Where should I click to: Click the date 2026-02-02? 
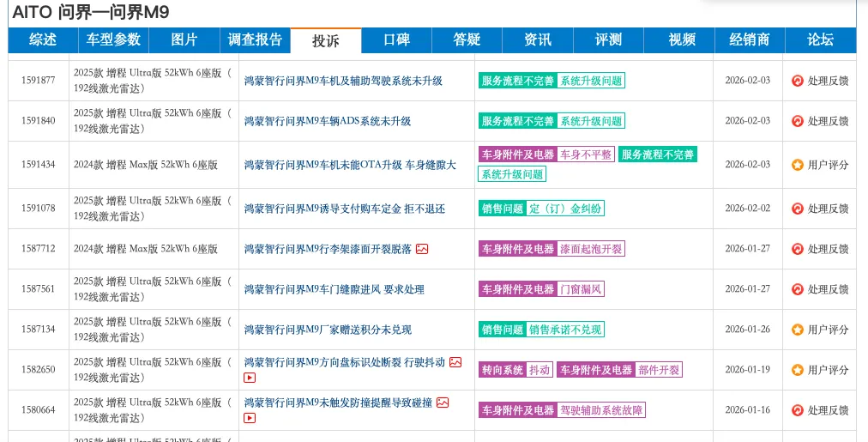[x=747, y=209]
